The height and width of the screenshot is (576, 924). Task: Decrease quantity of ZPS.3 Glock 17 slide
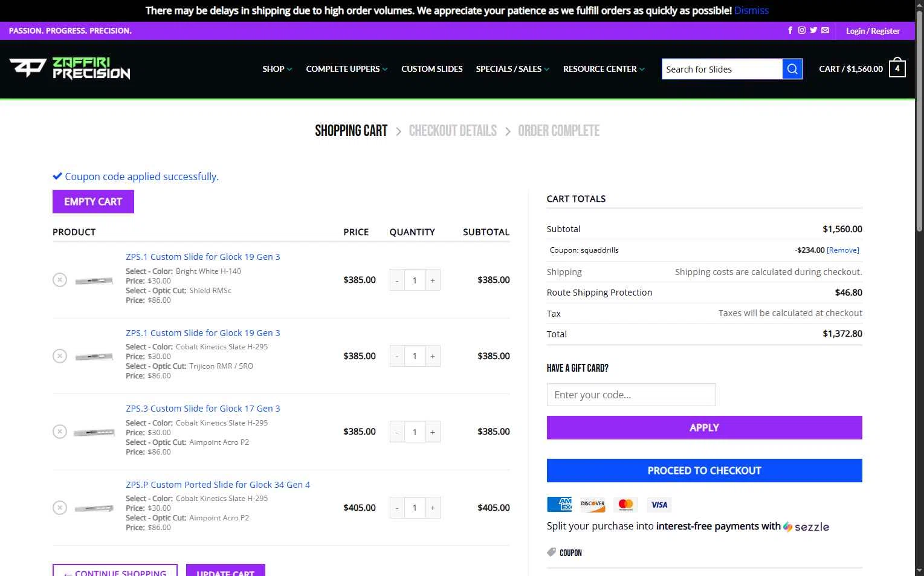tap(397, 432)
